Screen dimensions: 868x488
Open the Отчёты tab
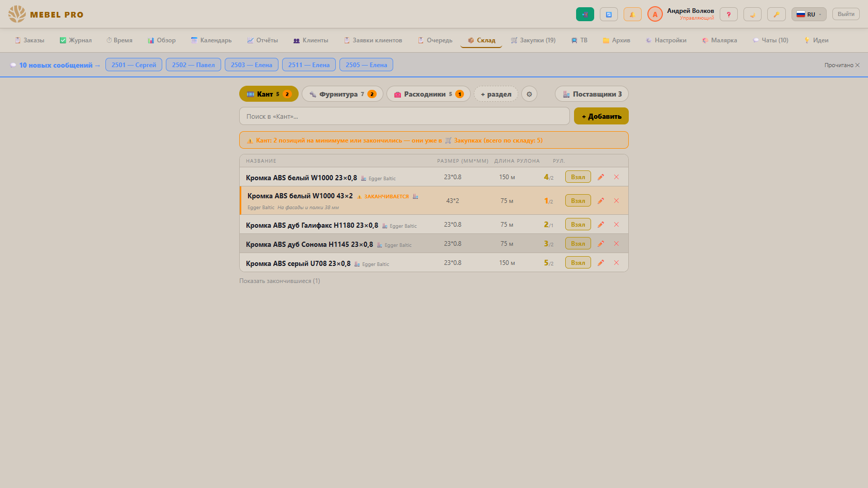point(262,40)
